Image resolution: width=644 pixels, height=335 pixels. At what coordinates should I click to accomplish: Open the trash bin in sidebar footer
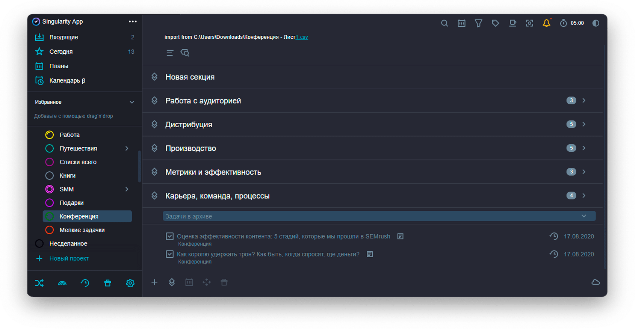108,283
